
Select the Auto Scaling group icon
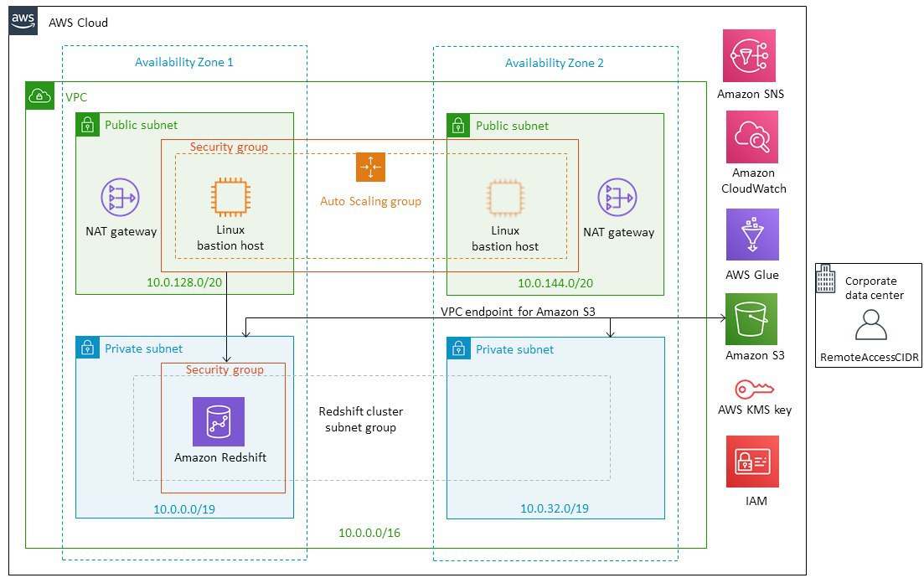pyautogui.click(x=370, y=167)
